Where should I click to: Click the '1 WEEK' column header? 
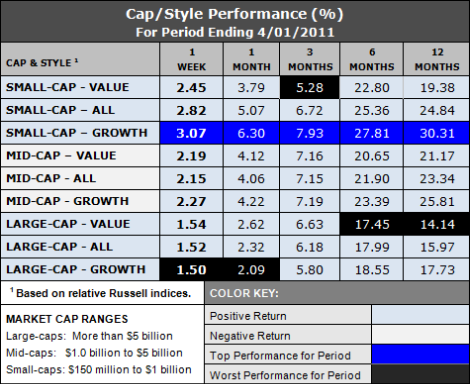point(191,59)
